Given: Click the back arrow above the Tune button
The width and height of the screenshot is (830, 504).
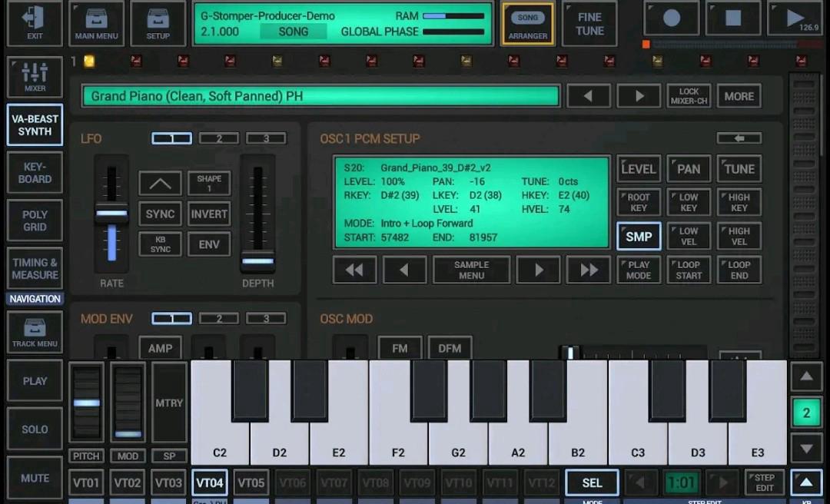Looking at the screenshot, I should point(740,138).
